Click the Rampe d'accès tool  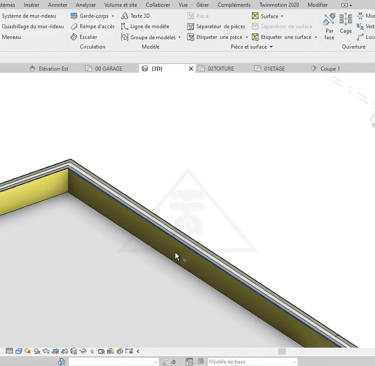pos(93,26)
